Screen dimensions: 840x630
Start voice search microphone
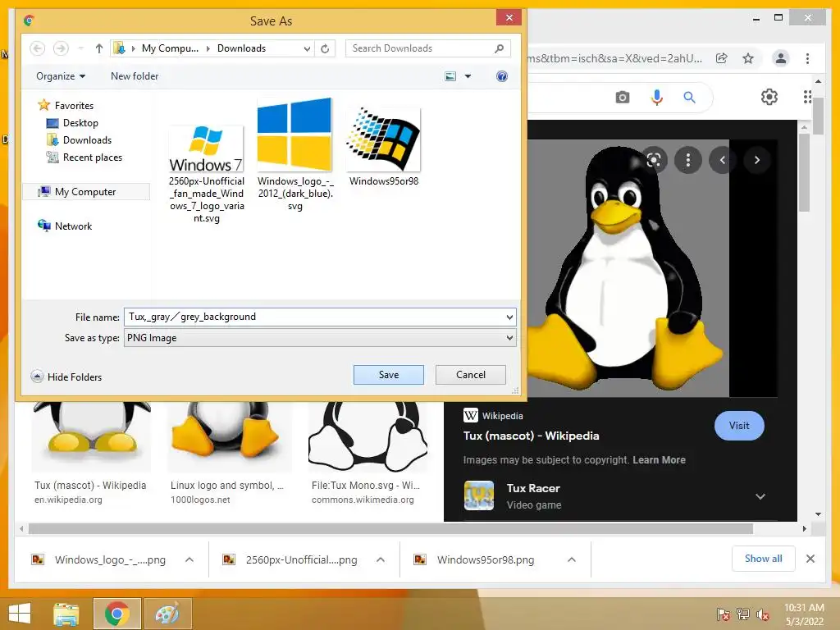click(657, 98)
